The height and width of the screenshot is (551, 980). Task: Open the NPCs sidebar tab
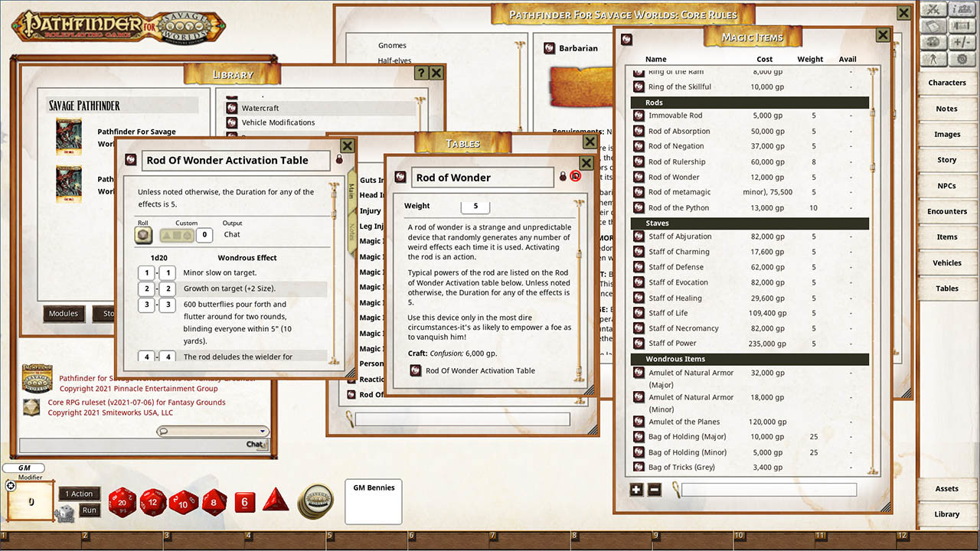coord(946,185)
